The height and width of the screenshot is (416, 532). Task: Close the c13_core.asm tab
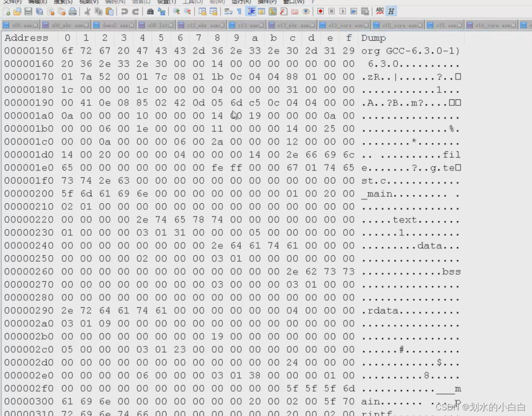coord(366,26)
